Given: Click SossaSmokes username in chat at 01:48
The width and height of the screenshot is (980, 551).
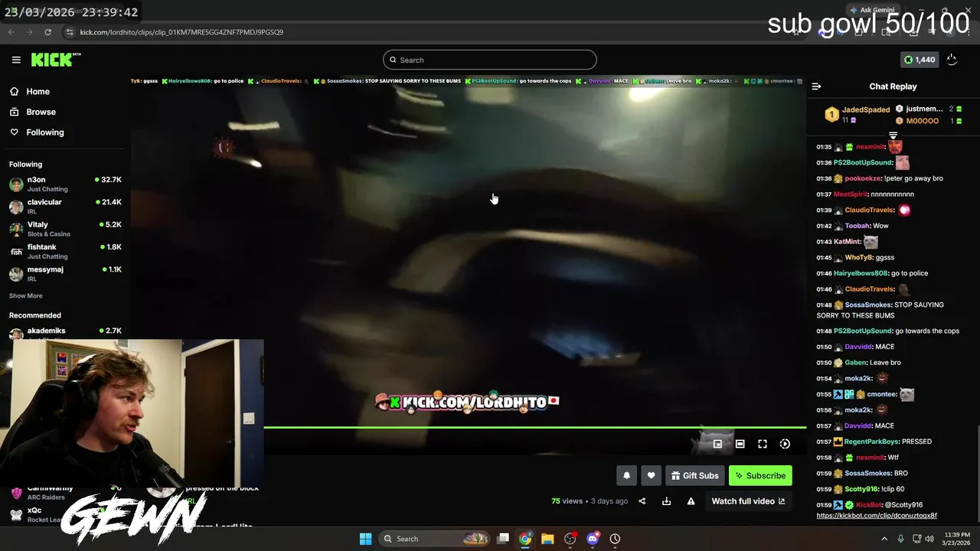Looking at the screenshot, I should 867,305.
